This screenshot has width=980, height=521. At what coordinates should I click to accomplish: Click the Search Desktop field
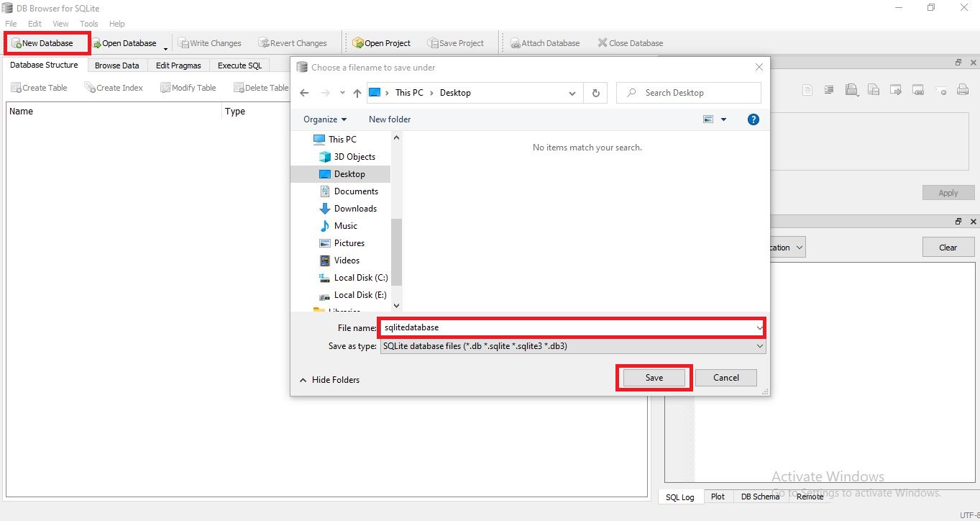689,93
